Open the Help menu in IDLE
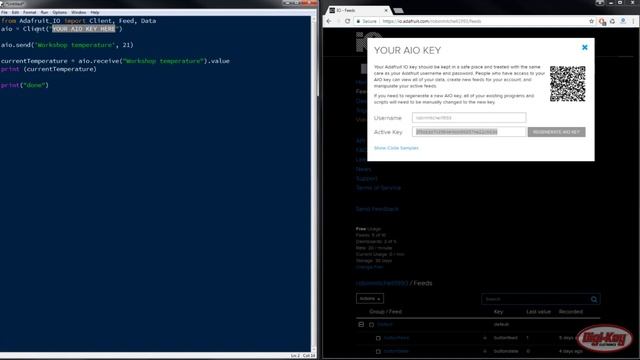The width and height of the screenshot is (640, 360). (95, 13)
